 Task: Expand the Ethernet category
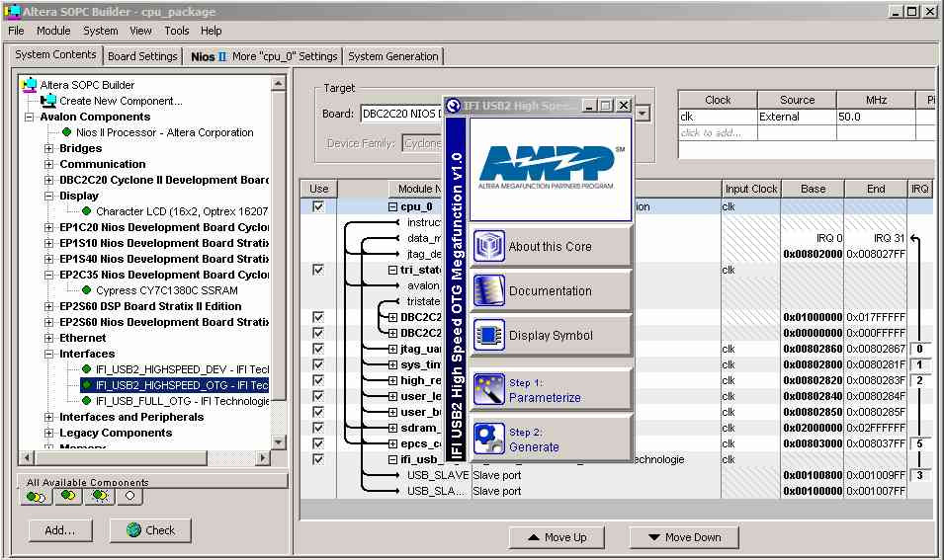tap(48, 338)
